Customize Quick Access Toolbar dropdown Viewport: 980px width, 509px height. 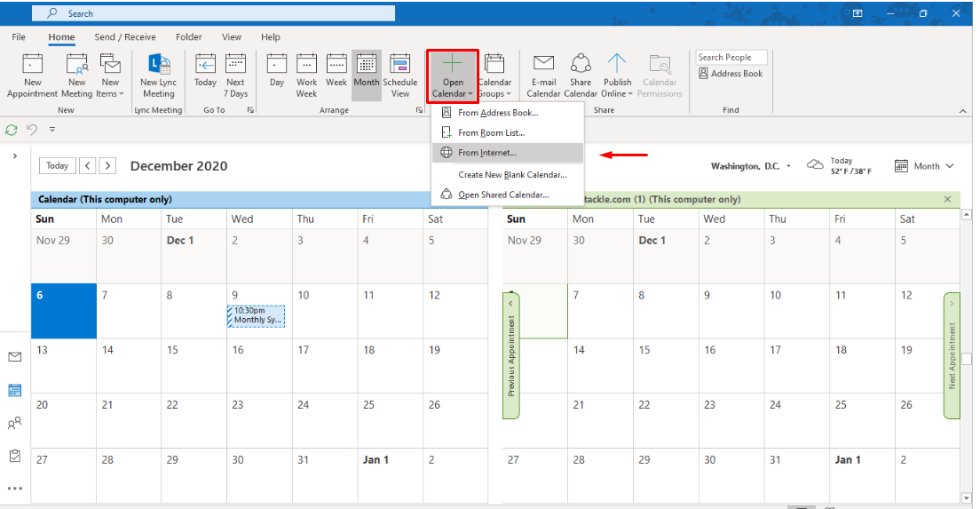52,130
